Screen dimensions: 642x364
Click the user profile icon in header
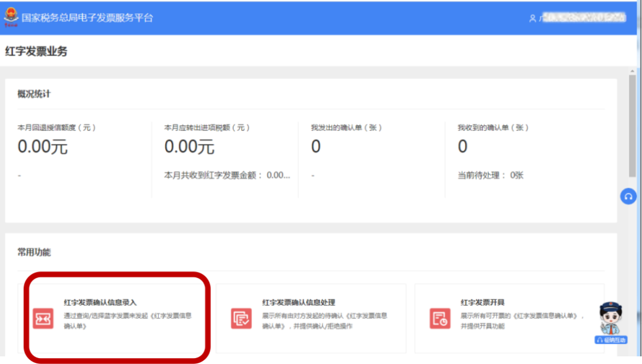click(532, 18)
